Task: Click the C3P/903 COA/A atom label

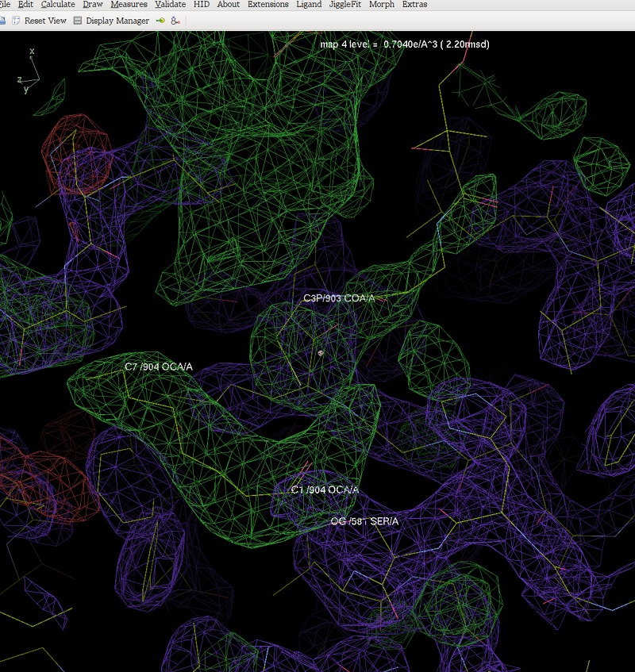Action: click(x=339, y=298)
